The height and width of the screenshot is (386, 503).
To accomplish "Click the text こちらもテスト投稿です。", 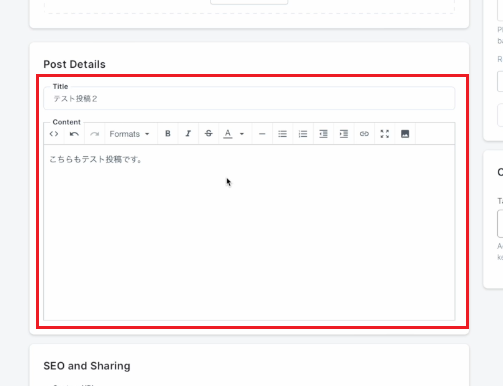I will (x=96, y=160).
